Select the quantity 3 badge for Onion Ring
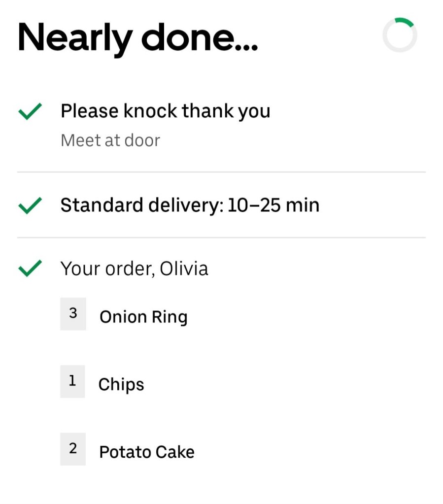443x504 pixels. [73, 314]
